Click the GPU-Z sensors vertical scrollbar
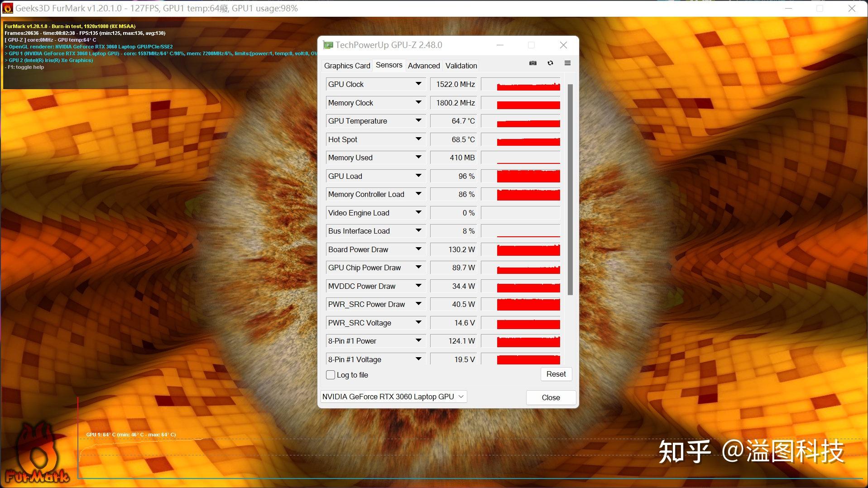 pos(570,189)
